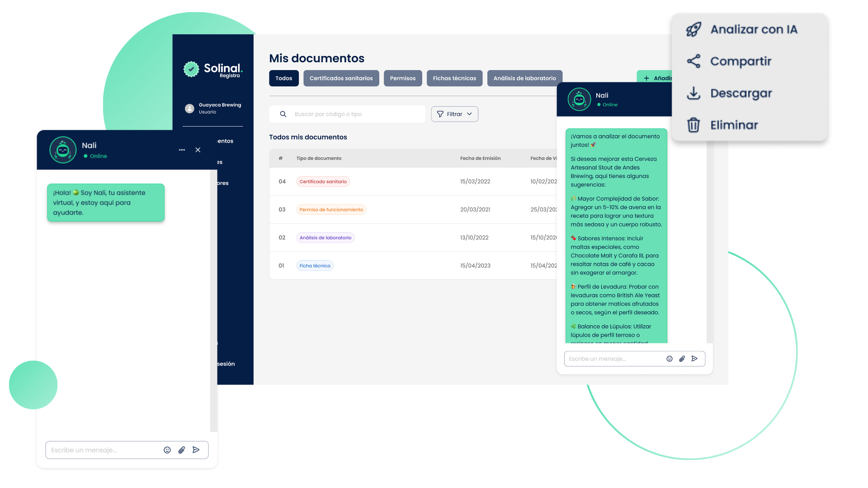The height and width of the screenshot is (488, 868).
Task: Switch to the Certificados sanitarios tab
Action: (341, 78)
